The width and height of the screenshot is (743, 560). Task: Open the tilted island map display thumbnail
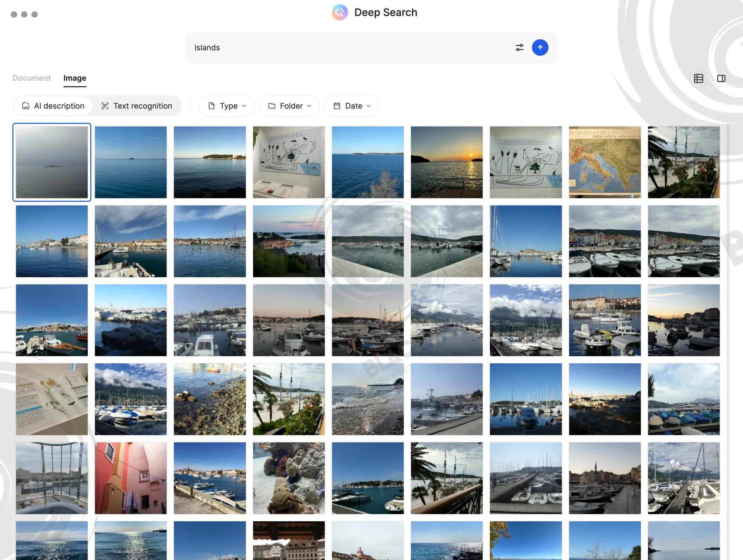tap(52, 399)
